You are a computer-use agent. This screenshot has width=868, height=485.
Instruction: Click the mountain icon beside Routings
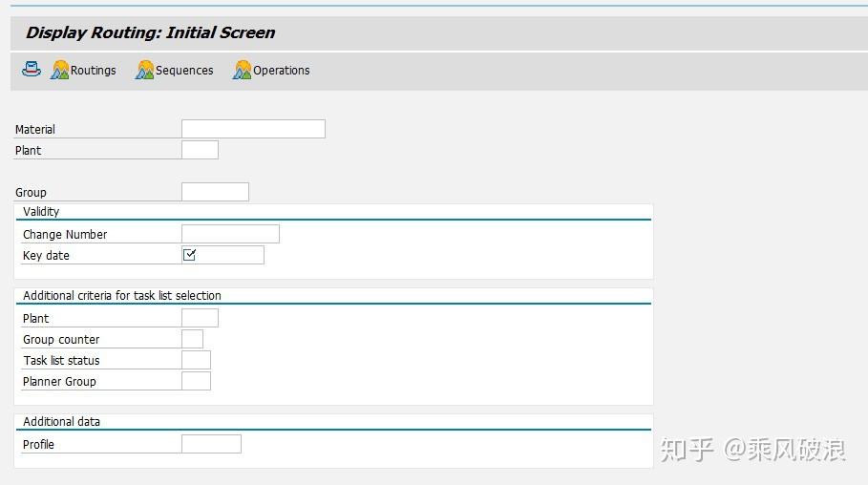(x=60, y=71)
